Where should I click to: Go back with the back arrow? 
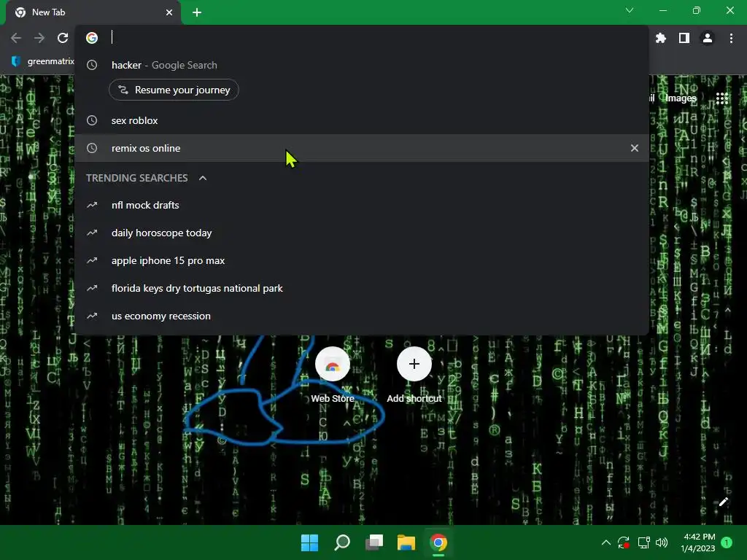coord(16,38)
